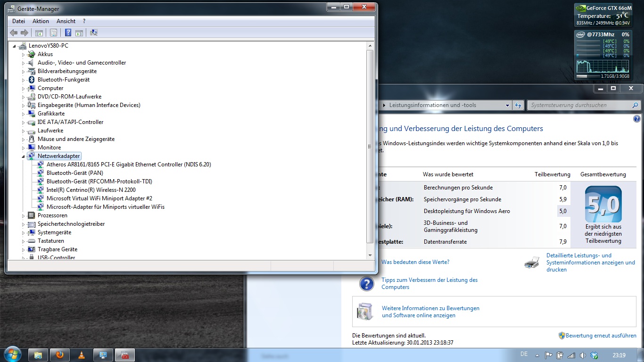Click Bewertung erneut ausführen

point(601,336)
